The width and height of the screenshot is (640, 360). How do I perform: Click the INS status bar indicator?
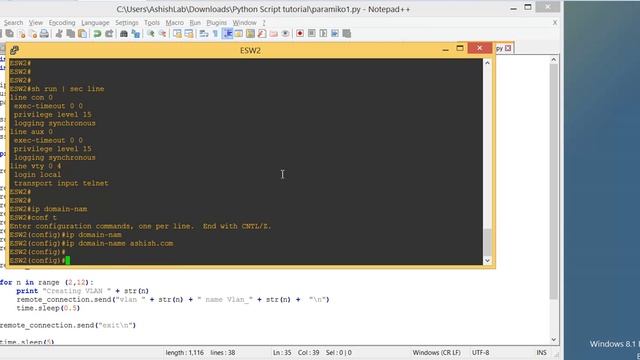click(541, 353)
